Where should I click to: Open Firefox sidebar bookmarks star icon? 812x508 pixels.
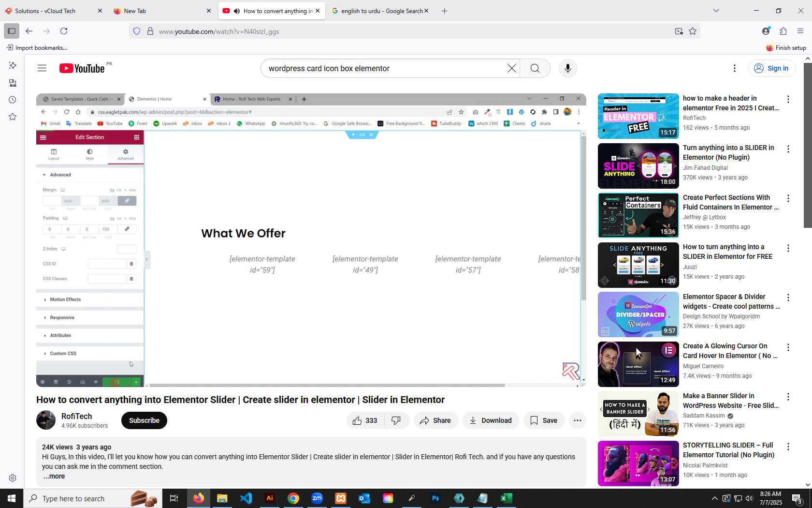(x=13, y=117)
